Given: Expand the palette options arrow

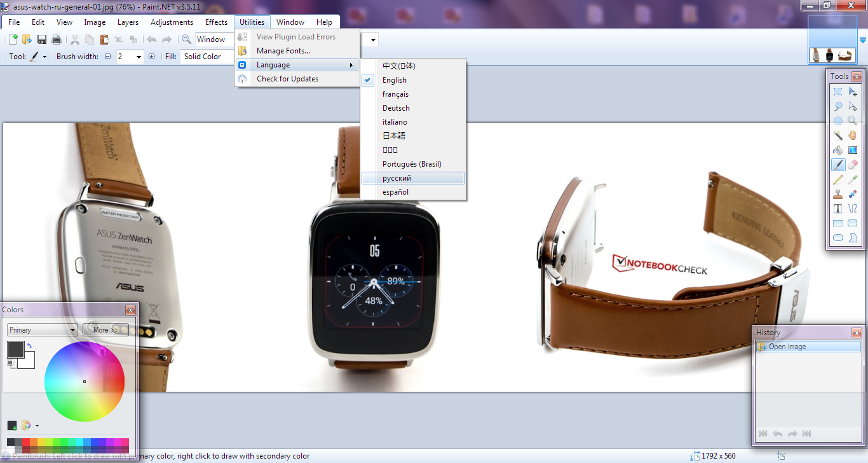Looking at the screenshot, I should pyautogui.click(x=37, y=426).
